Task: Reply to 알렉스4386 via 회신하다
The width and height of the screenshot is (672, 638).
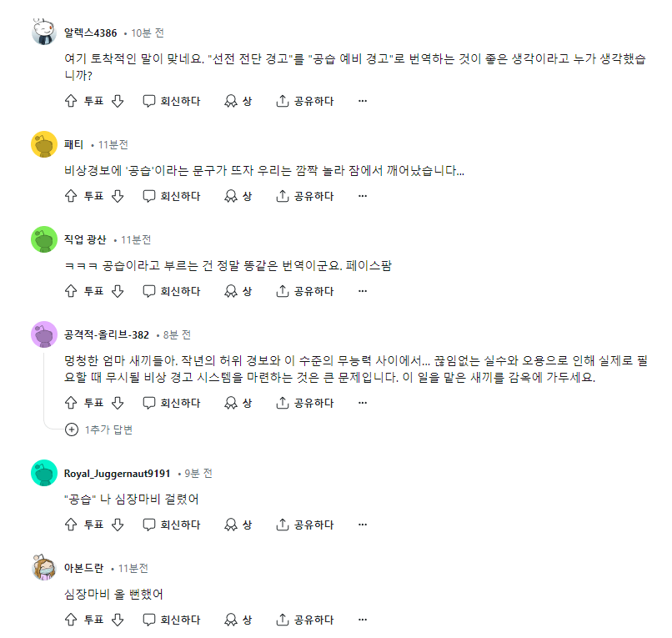Action: [x=172, y=101]
